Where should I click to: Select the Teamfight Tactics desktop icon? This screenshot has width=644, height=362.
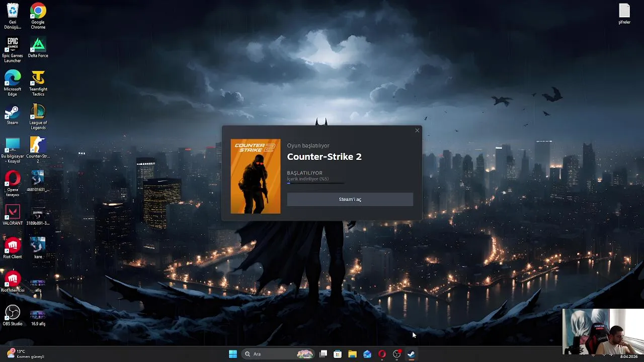coord(38,83)
